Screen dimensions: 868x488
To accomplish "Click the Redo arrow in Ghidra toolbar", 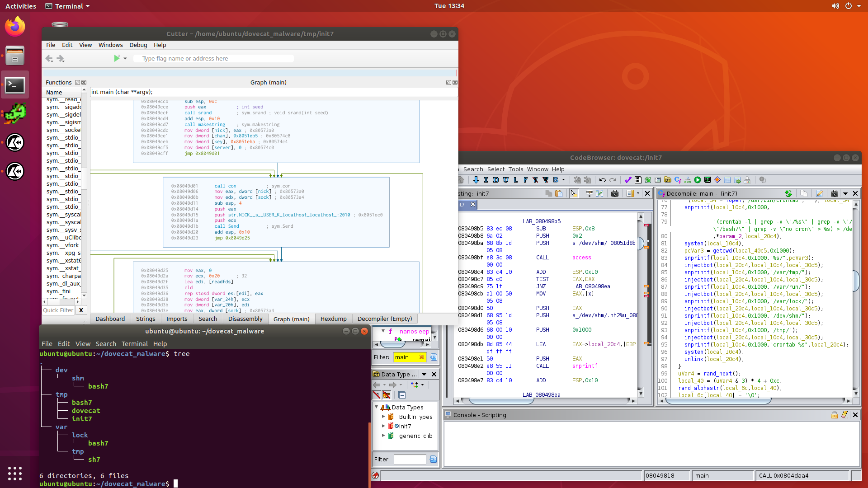I will pos(613,180).
